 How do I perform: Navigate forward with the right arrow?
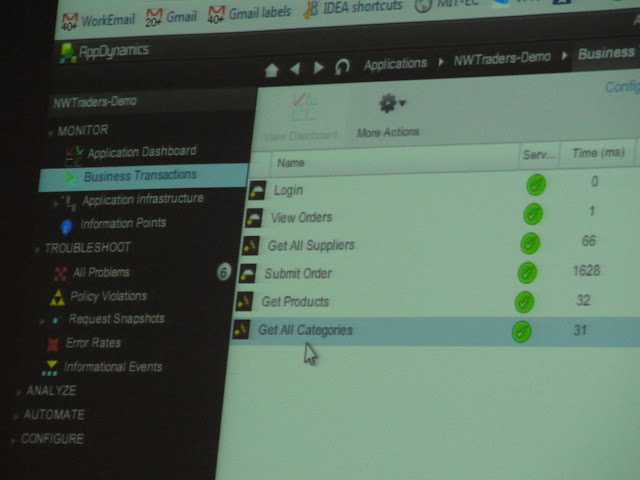pos(318,68)
